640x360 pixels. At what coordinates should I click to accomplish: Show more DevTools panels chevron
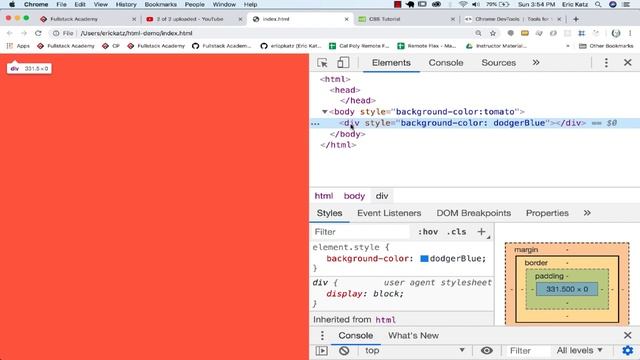536,62
